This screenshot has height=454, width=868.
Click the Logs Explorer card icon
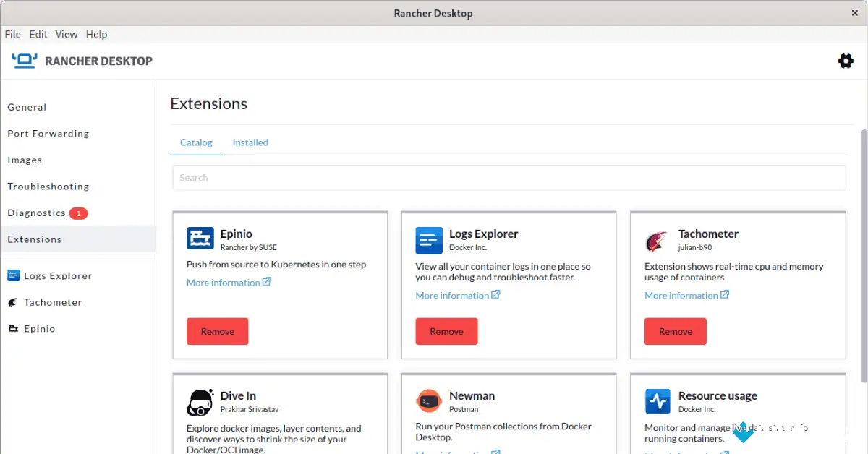(429, 239)
